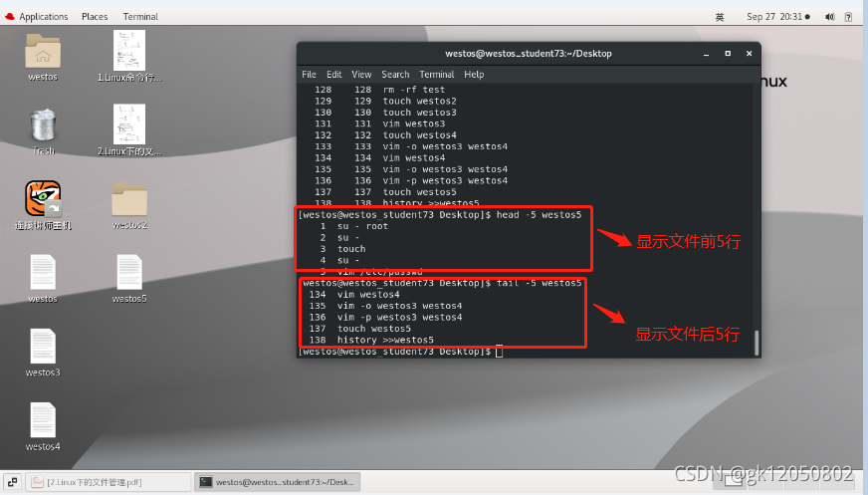Click the 'touch westos2' history line
The image size is (868, 495).
tap(420, 102)
